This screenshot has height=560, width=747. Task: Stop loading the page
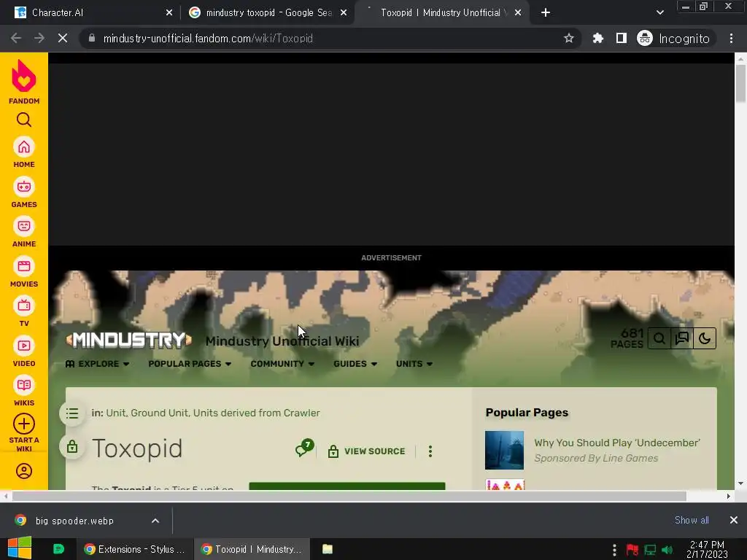click(x=63, y=38)
